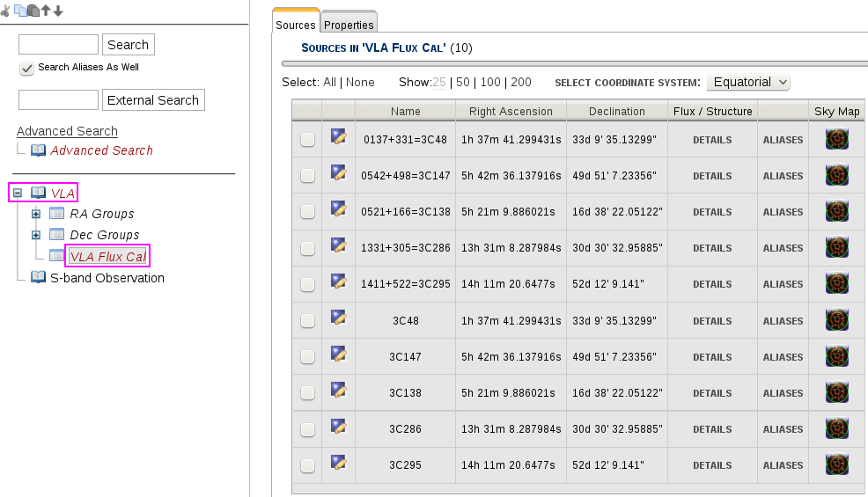The image size is (868, 497).
Task: Edit the 0521+166=3C138 source entry
Action: point(338,209)
